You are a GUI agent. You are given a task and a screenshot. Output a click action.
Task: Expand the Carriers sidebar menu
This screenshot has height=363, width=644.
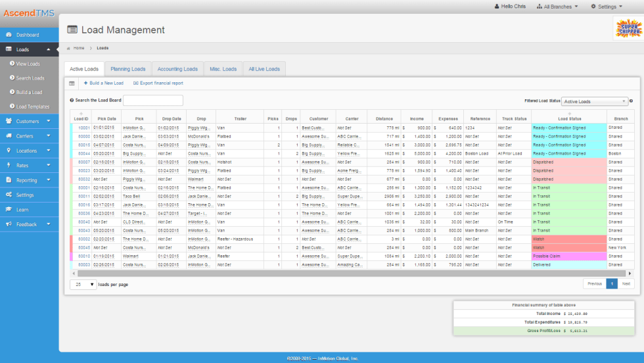(49, 135)
